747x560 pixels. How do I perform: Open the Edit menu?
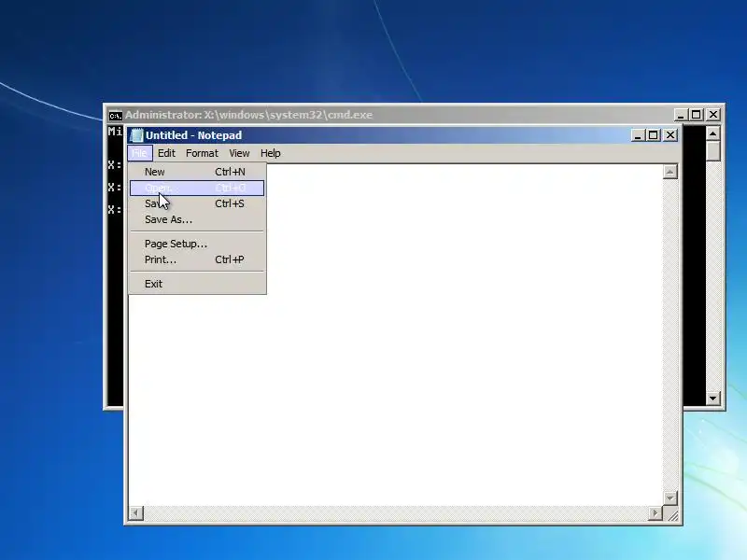tap(166, 153)
